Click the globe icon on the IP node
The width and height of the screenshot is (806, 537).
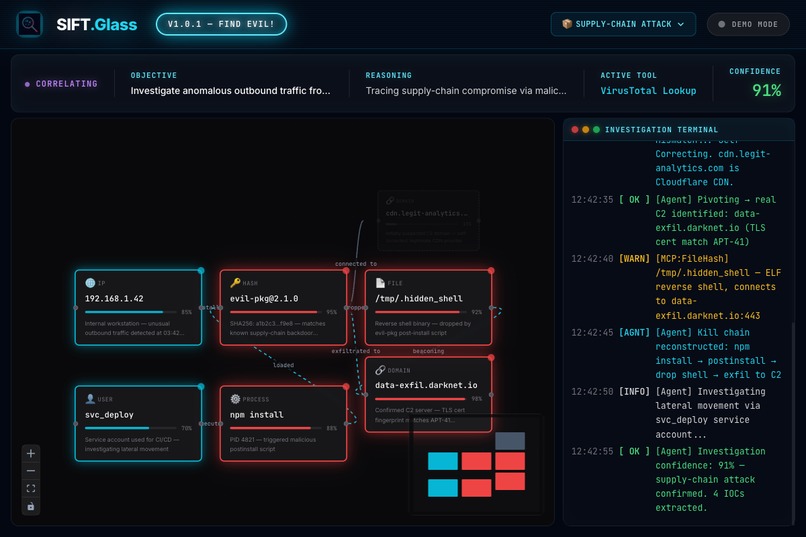(x=90, y=283)
